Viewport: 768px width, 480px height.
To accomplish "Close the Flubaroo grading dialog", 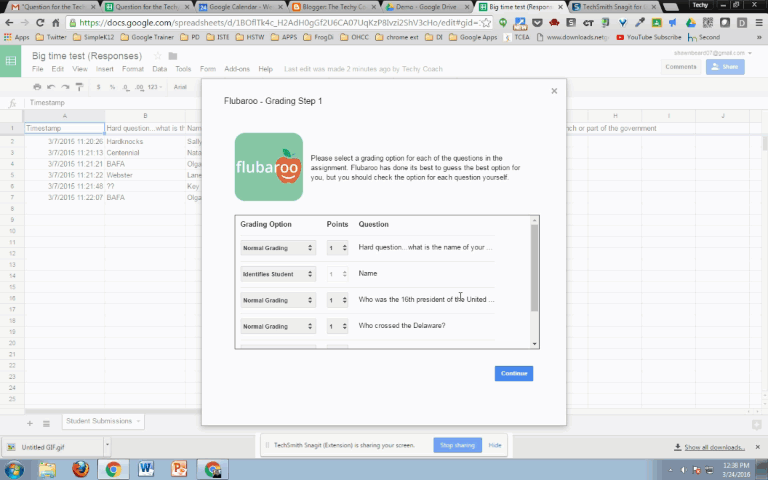I will pyautogui.click(x=554, y=91).
